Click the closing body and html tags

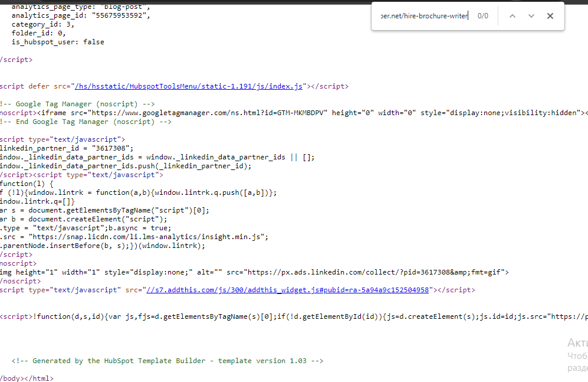tap(27, 378)
